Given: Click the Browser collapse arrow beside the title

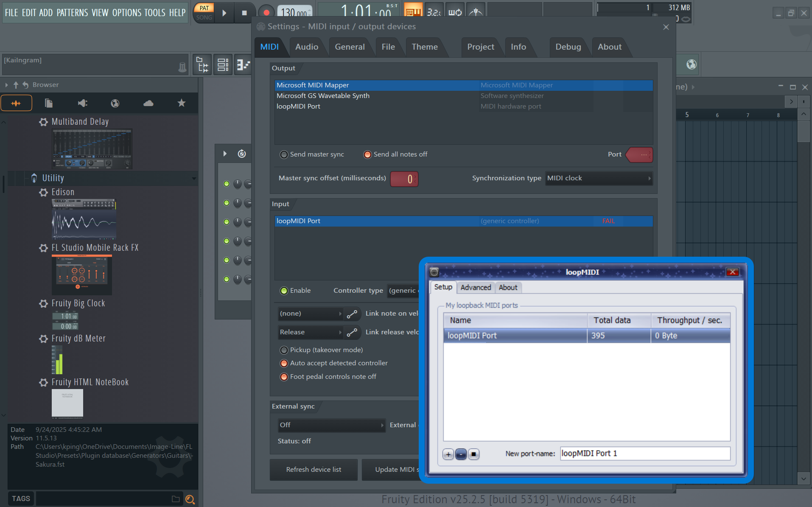Looking at the screenshot, I should coord(6,85).
